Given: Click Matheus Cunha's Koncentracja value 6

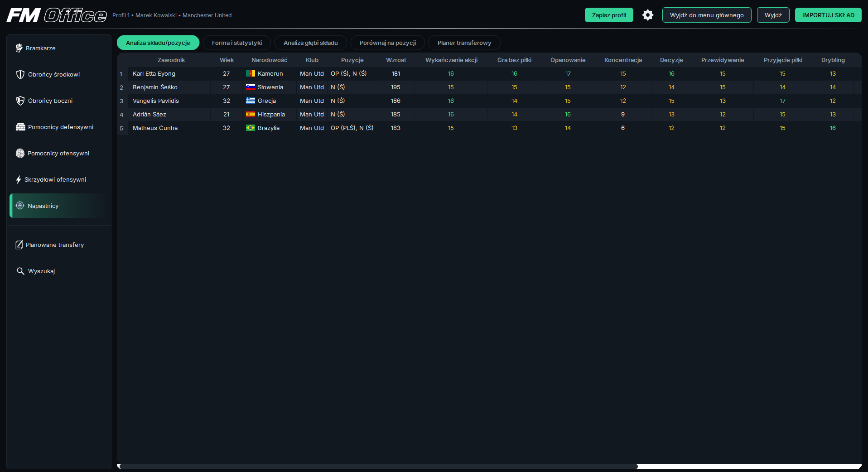Looking at the screenshot, I should (623, 128).
